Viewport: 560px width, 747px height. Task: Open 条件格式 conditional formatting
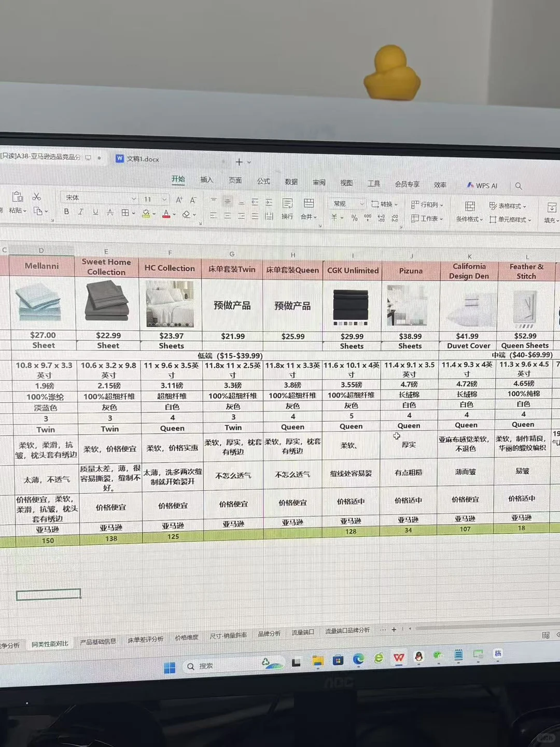coord(470,212)
